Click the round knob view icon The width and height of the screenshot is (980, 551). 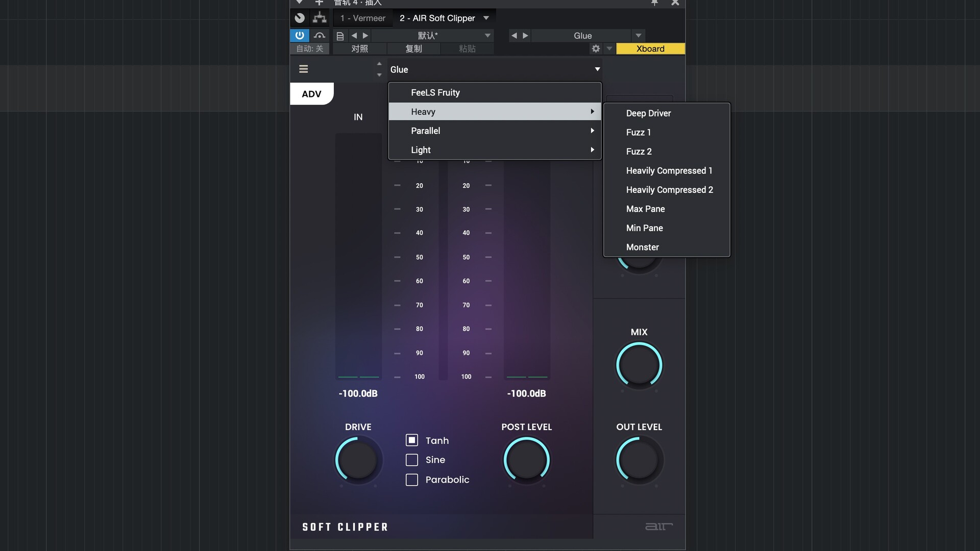click(x=300, y=18)
